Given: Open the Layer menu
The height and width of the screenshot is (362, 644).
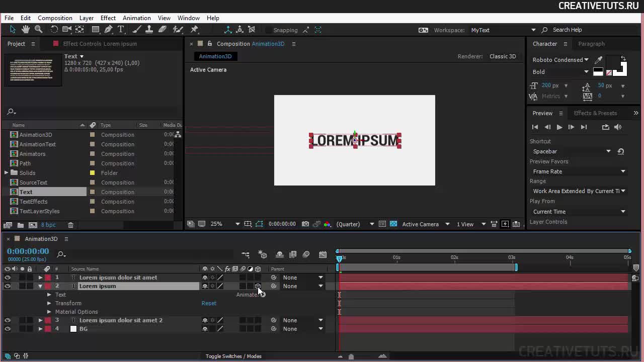Looking at the screenshot, I should 87,18.
